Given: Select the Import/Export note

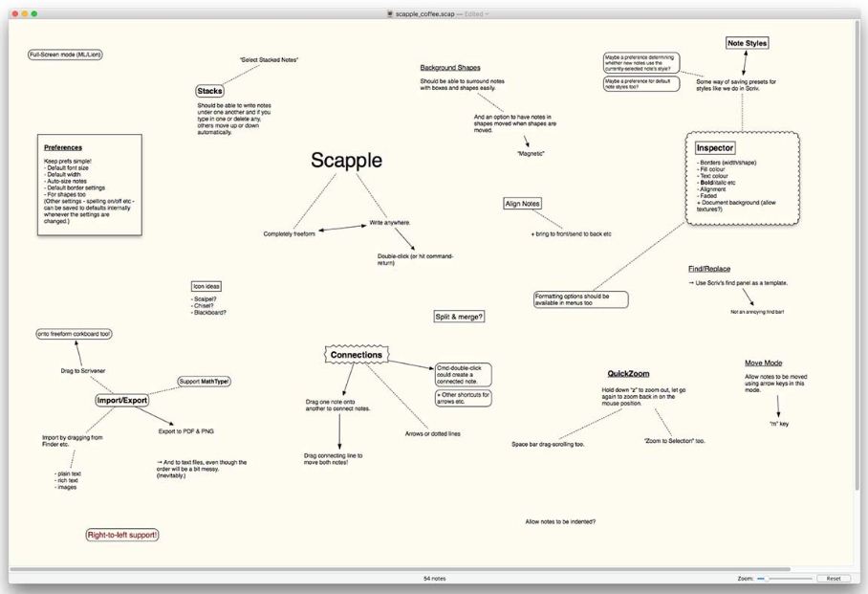Looking at the screenshot, I should pos(121,400).
